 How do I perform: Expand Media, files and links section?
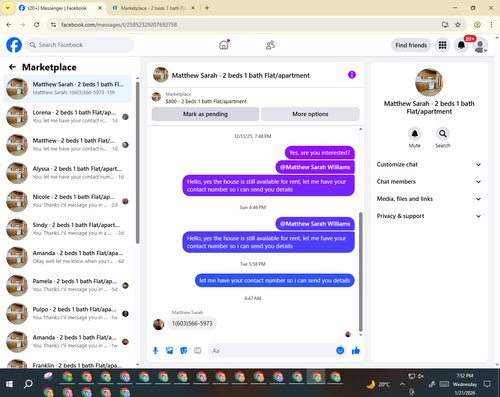[x=429, y=199]
